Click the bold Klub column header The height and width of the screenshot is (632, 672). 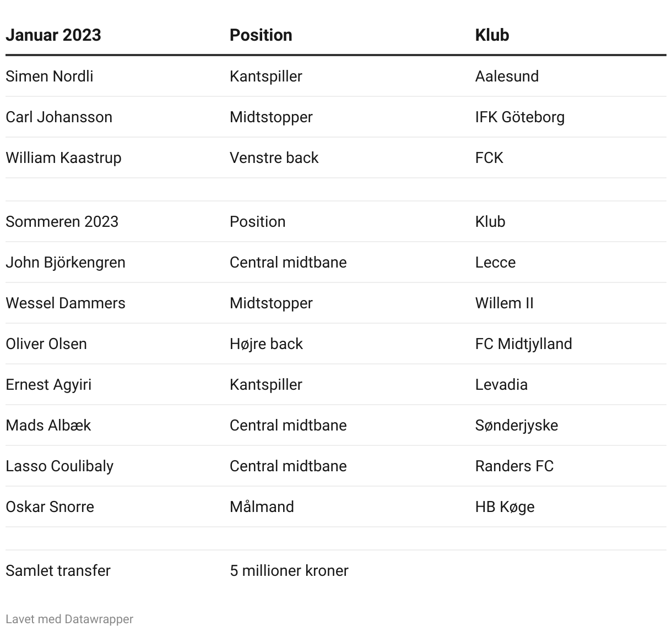pos(492,35)
